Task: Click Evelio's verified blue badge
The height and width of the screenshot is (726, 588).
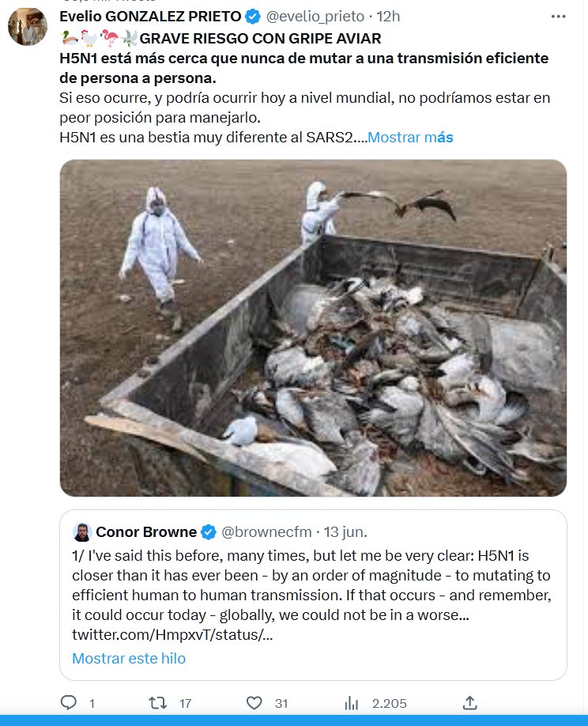Action: [x=251, y=16]
